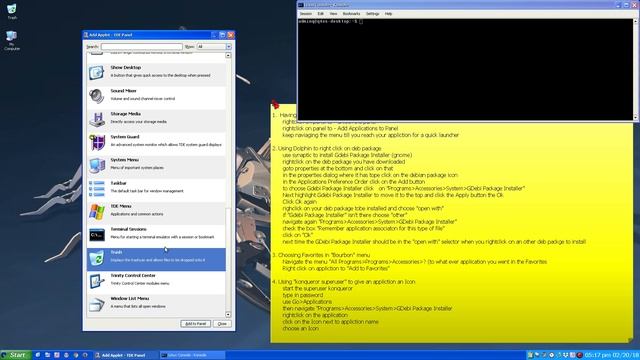Click the Close button in Add Applet dialog

tap(222, 324)
